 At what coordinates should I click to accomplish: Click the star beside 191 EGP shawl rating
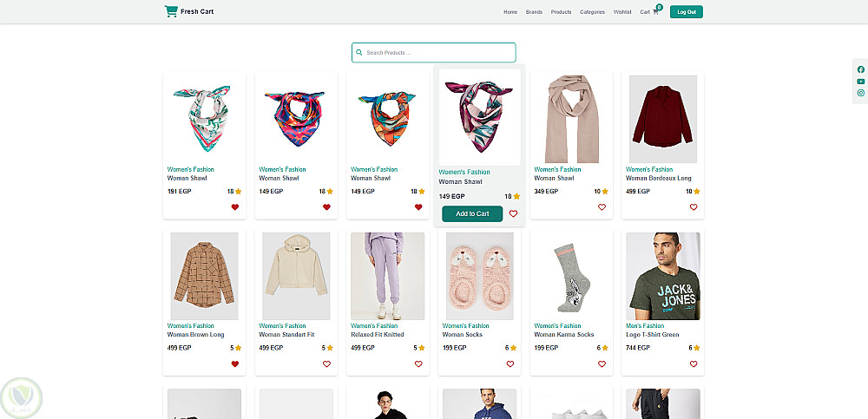click(238, 192)
